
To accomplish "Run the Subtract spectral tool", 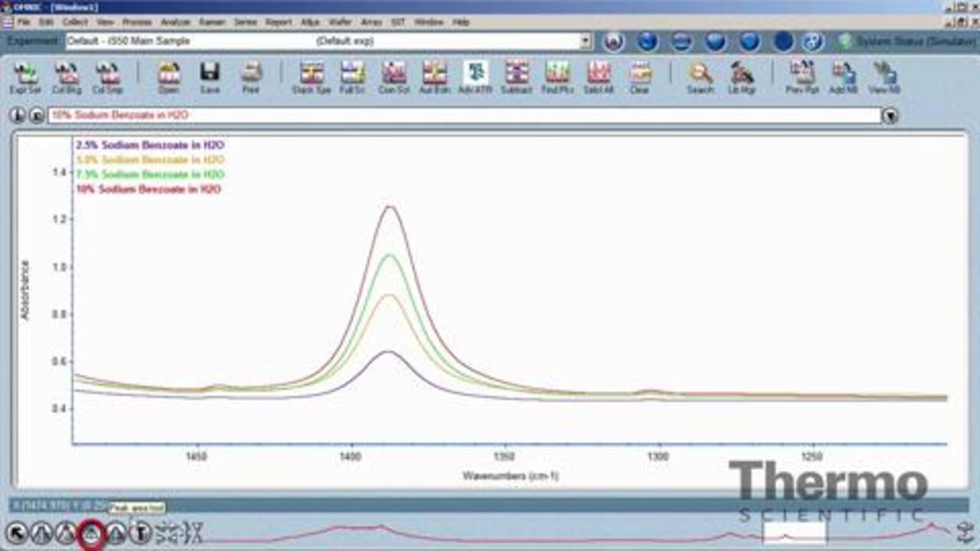I will [x=518, y=77].
